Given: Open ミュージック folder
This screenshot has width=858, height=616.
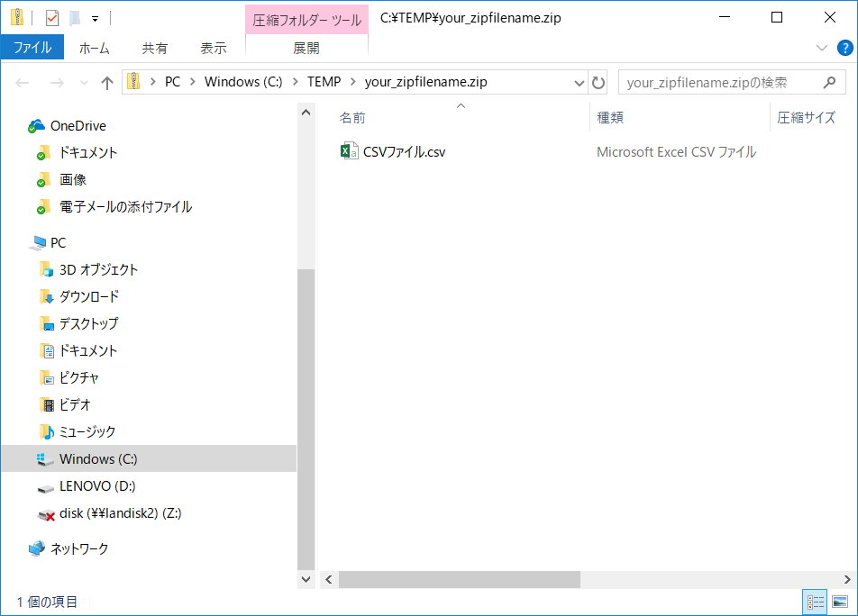Looking at the screenshot, I should [x=87, y=431].
